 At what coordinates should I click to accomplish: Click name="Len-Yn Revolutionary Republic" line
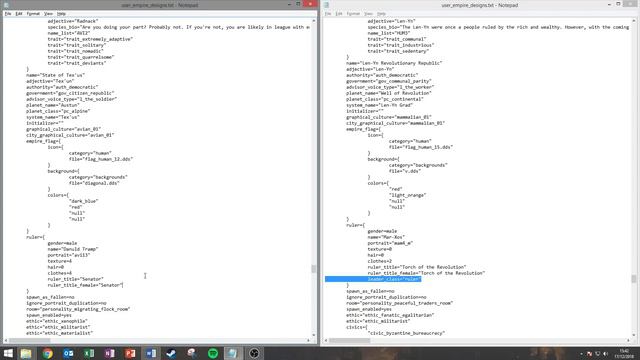(x=394, y=63)
